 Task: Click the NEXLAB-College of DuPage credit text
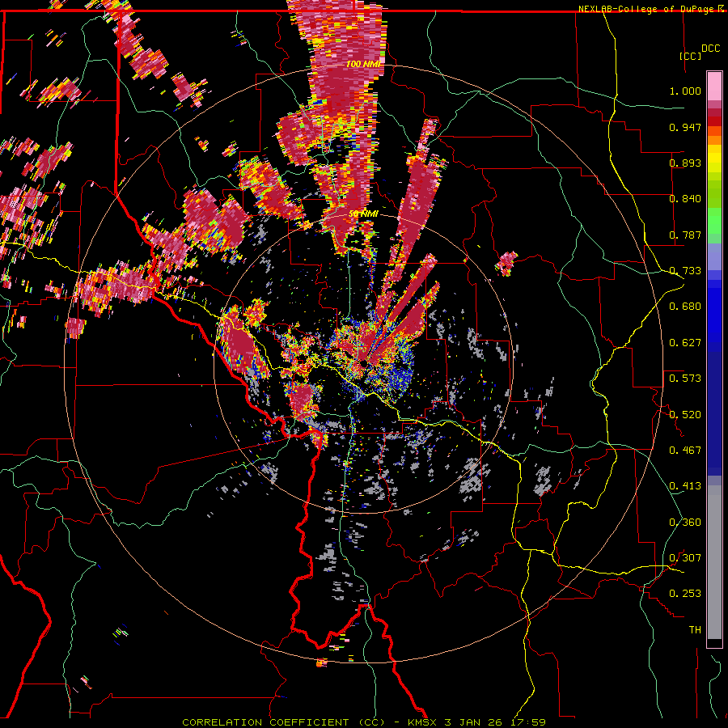coord(647,9)
